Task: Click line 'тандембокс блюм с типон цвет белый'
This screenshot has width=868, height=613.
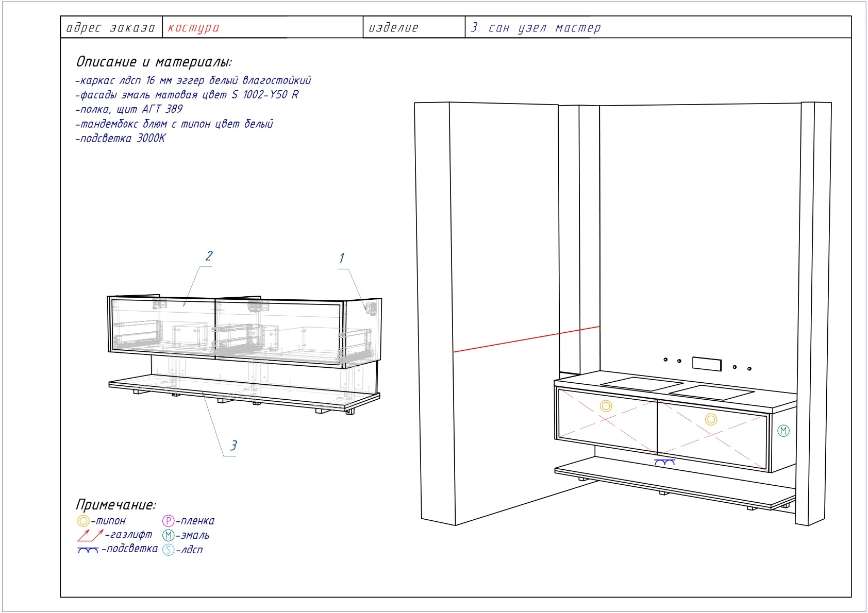Action: coord(174,124)
